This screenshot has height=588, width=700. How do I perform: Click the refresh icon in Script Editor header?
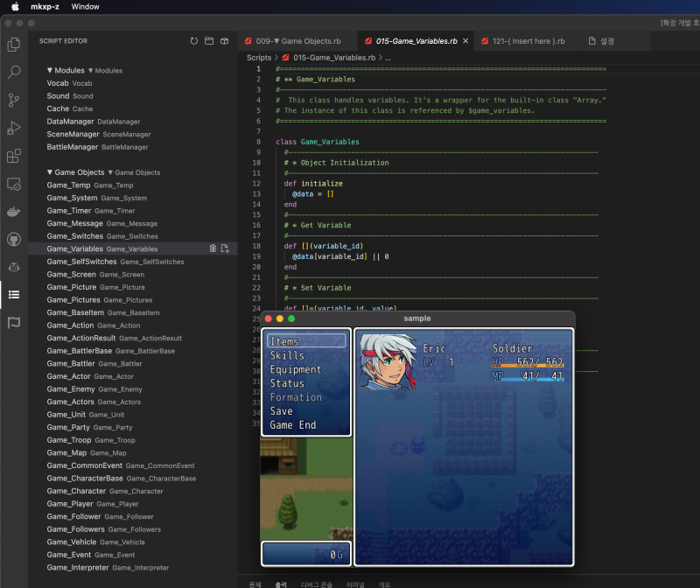click(x=192, y=39)
